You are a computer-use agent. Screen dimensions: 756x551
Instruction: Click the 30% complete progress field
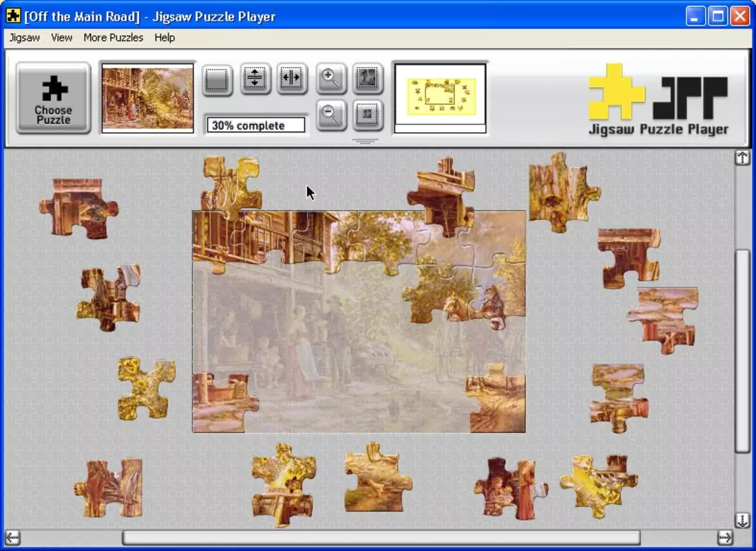[256, 125]
